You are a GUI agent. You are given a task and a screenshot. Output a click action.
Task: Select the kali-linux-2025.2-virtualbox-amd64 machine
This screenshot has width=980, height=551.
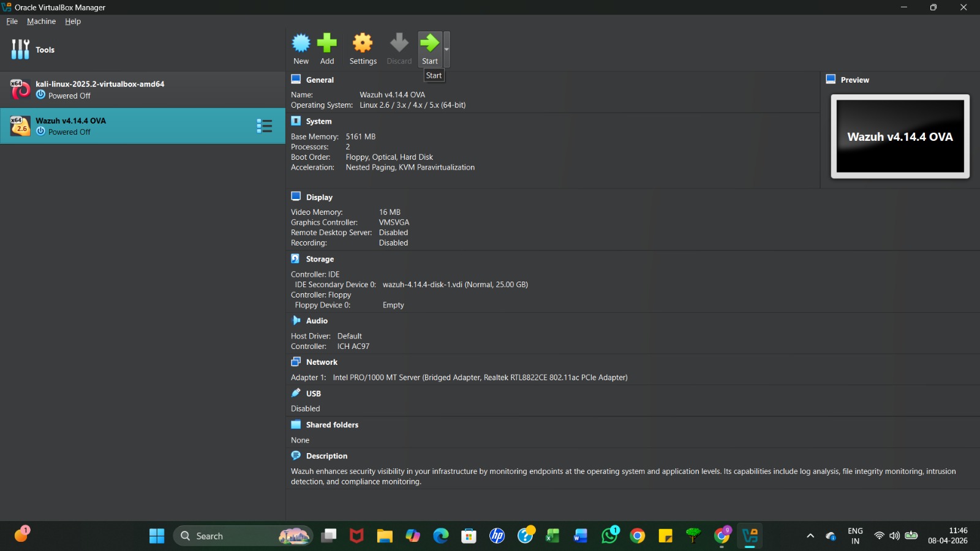(x=143, y=89)
